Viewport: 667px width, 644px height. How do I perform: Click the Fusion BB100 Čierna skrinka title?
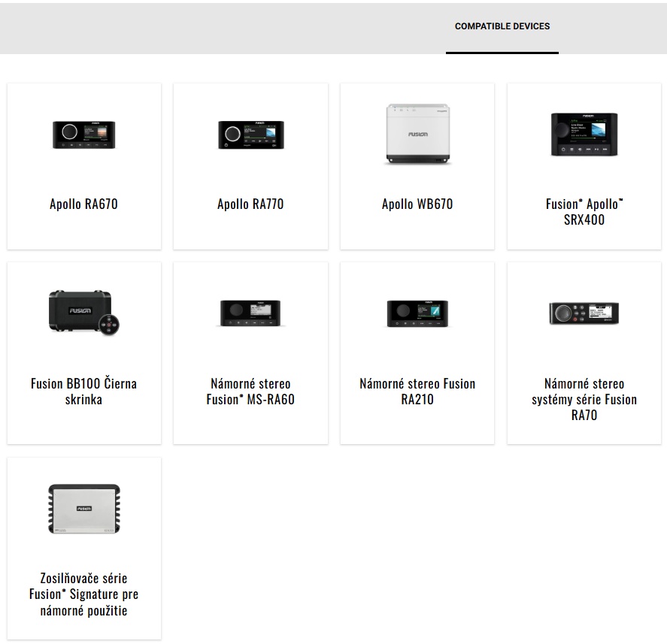[83, 391]
